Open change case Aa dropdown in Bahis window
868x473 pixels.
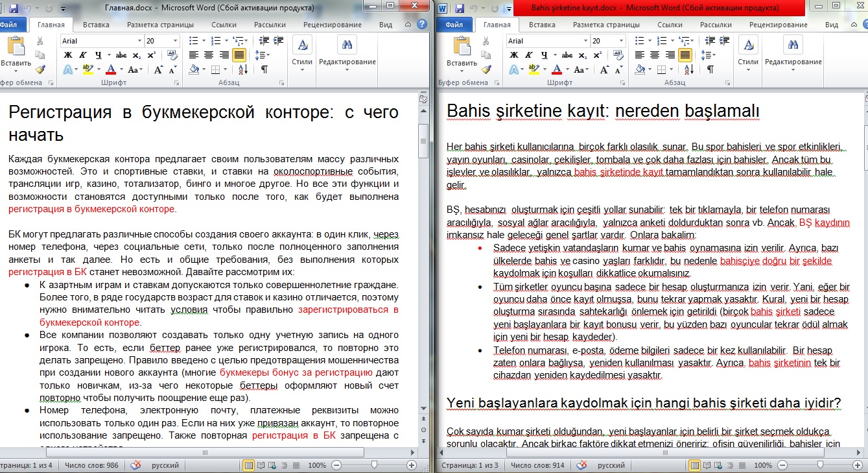coord(581,69)
